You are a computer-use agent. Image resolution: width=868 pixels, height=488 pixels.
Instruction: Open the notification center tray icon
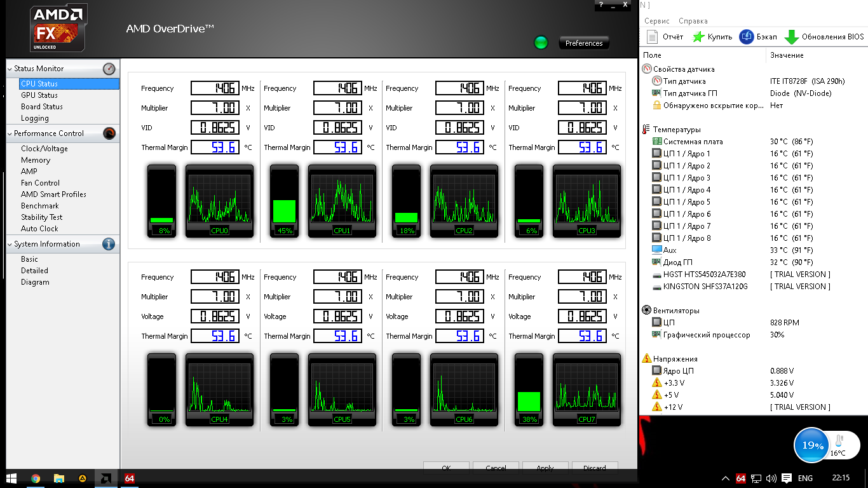pyautogui.click(x=787, y=478)
